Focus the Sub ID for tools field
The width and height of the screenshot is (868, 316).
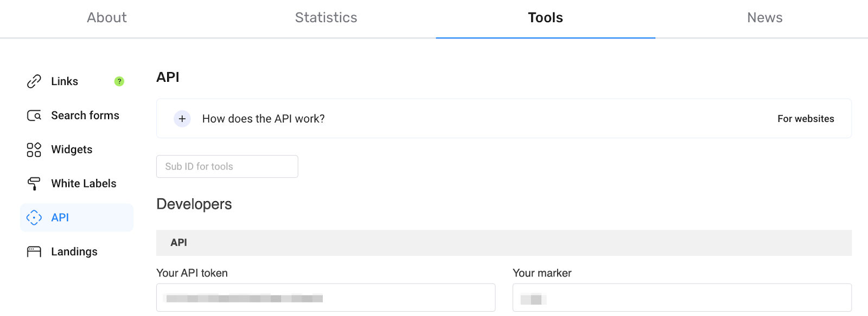click(227, 166)
